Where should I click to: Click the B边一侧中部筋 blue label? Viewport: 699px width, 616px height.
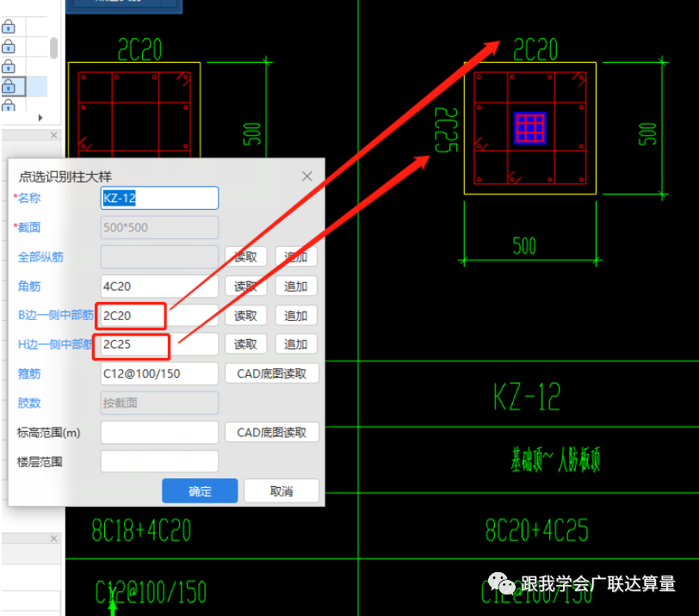(x=56, y=315)
